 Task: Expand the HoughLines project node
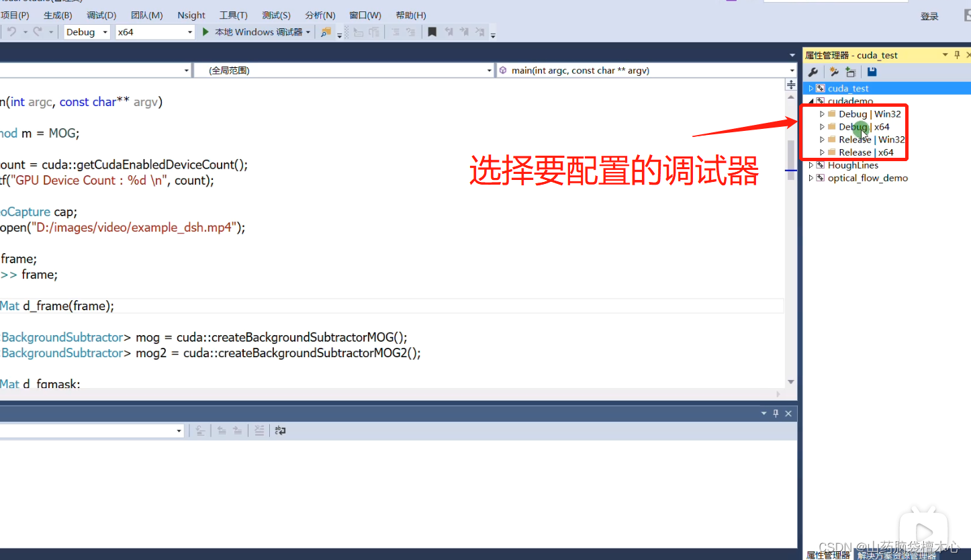coord(811,165)
